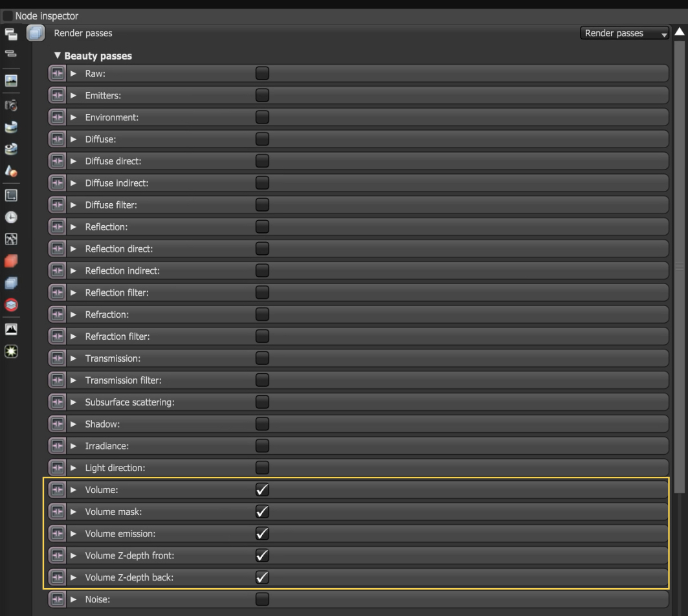Viewport: 688px width, 616px height.
Task: Click the clock icon in the sidebar
Action: tap(11, 217)
